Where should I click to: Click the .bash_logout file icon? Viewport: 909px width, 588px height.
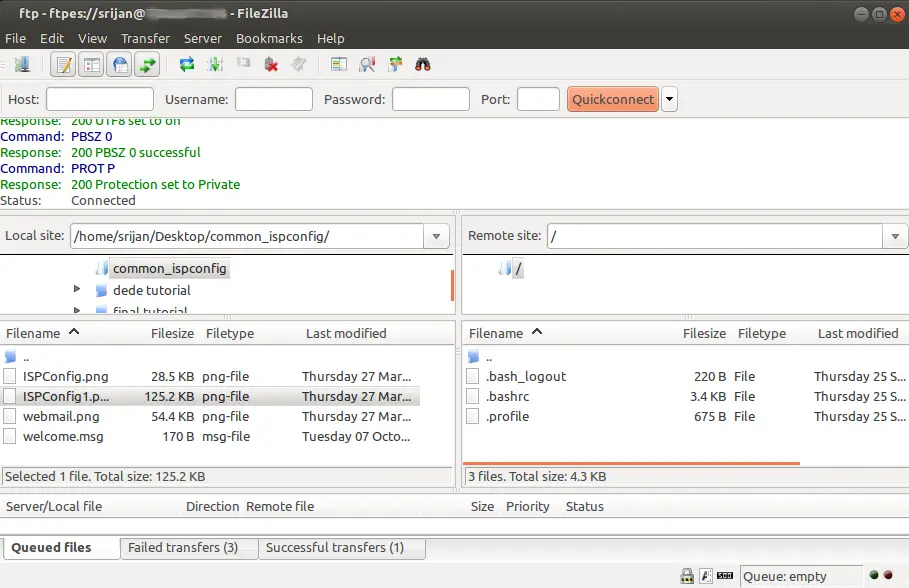(x=473, y=376)
